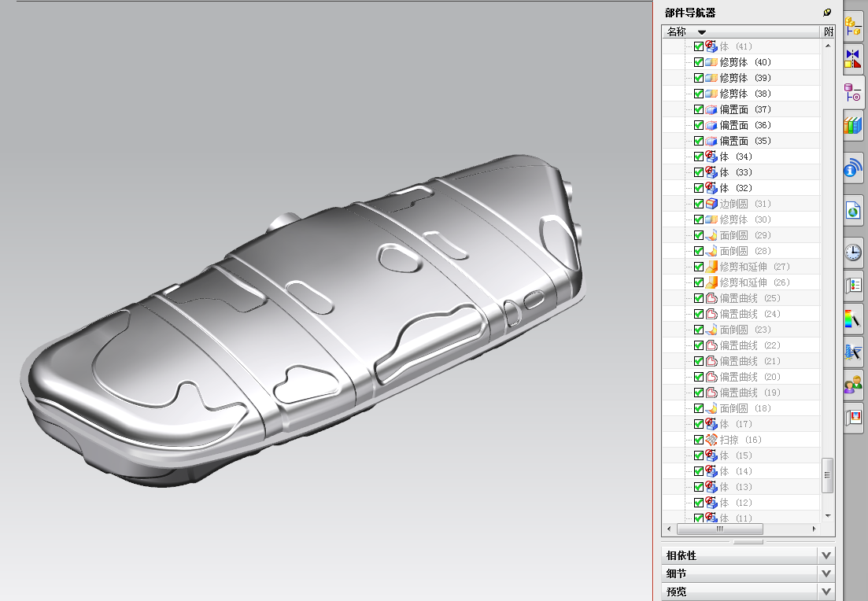The width and height of the screenshot is (868, 601).
Task: Open Reuse Library books icon
Action: tap(853, 125)
